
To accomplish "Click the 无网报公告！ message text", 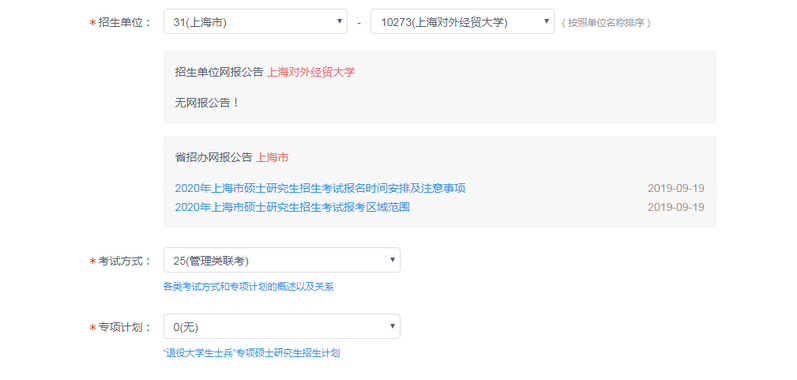I will (207, 103).
